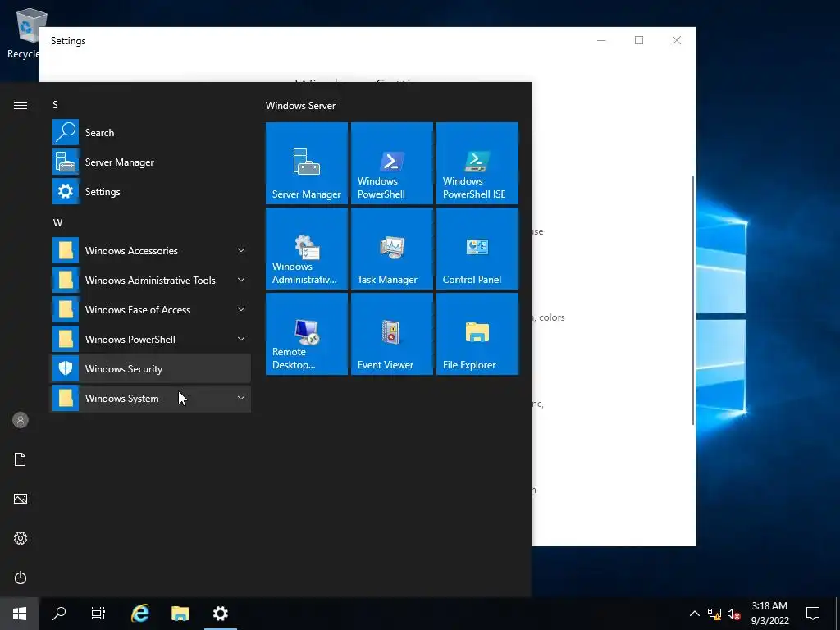This screenshot has height=630, width=840.
Task: Close the Settings window
Action: point(677,40)
